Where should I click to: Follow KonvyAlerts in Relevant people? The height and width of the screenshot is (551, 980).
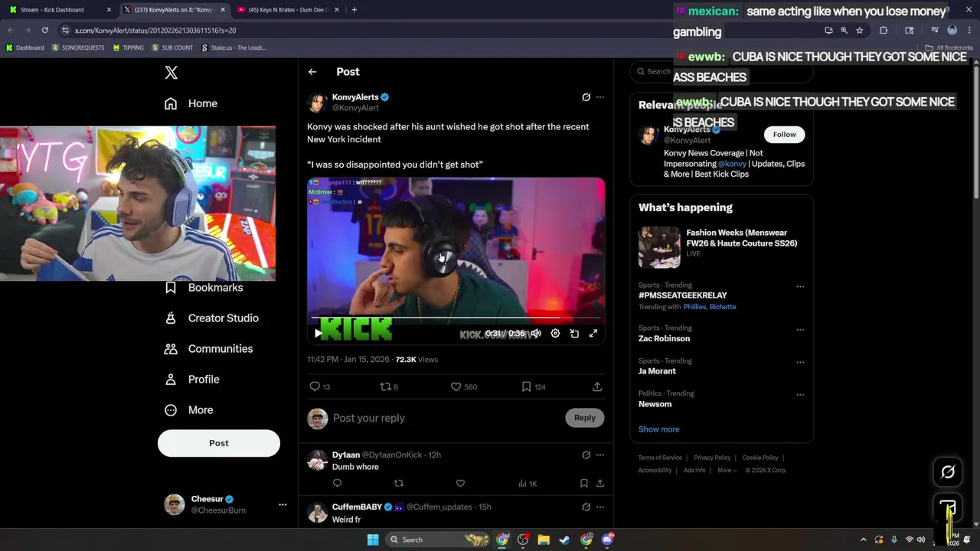[x=784, y=135]
